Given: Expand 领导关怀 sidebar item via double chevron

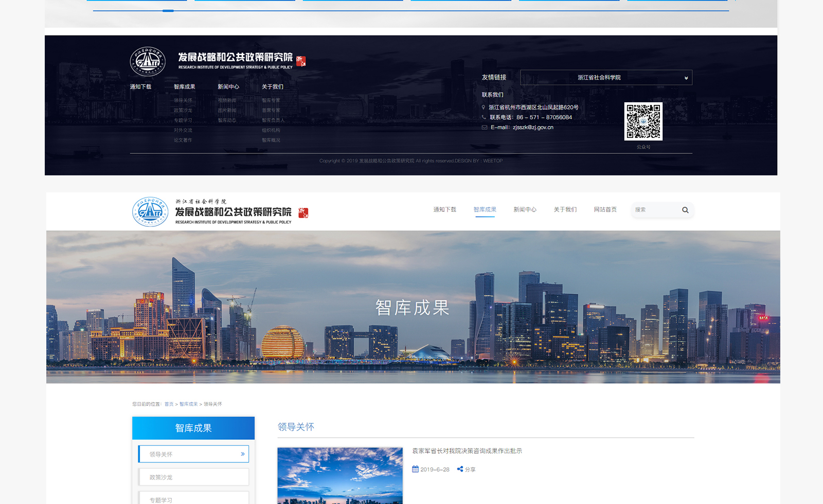Looking at the screenshot, I should 243,454.
